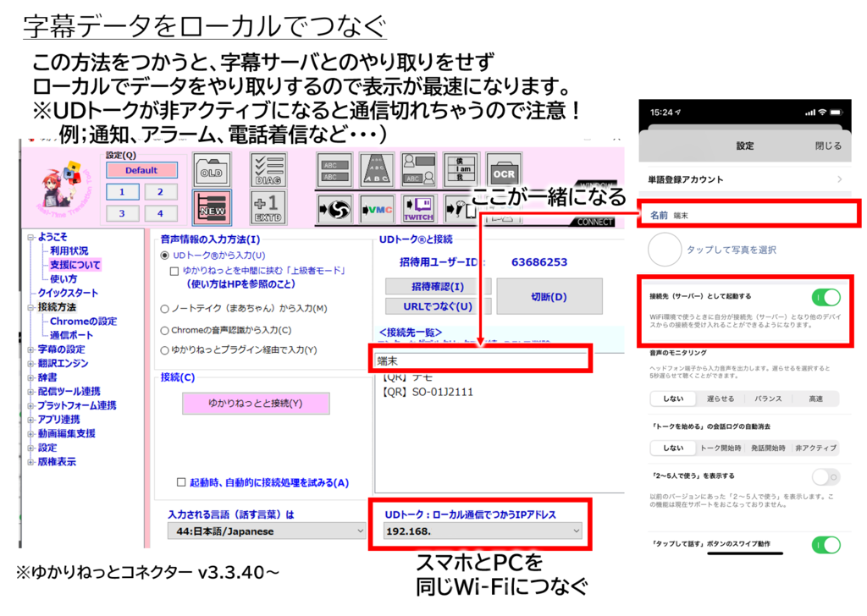The width and height of the screenshot is (867, 616).
Task: Check the 'ゆかりねっとを中間に挟む「上級者モード」' box
Action: pyautogui.click(x=174, y=272)
